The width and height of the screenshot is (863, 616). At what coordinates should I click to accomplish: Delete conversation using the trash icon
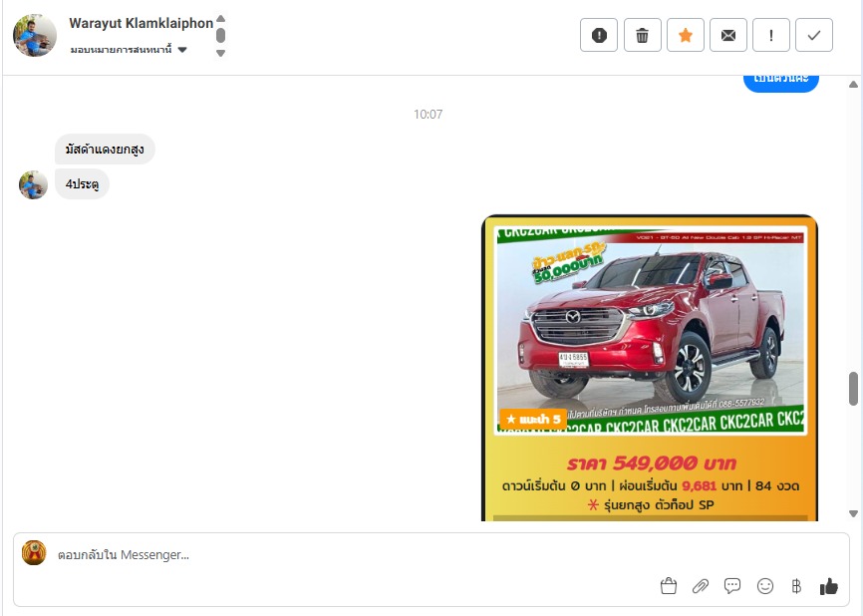click(643, 35)
